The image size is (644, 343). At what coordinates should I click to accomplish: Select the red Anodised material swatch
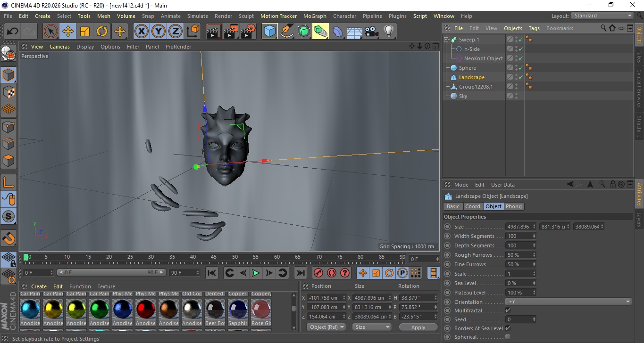[145, 310]
